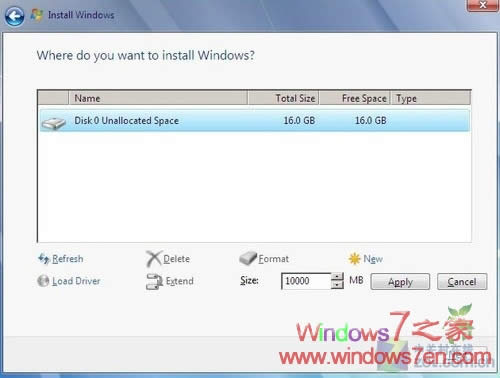The height and width of the screenshot is (378, 500).
Task: Click the New starburst icon
Action: (x=354, y=259)
